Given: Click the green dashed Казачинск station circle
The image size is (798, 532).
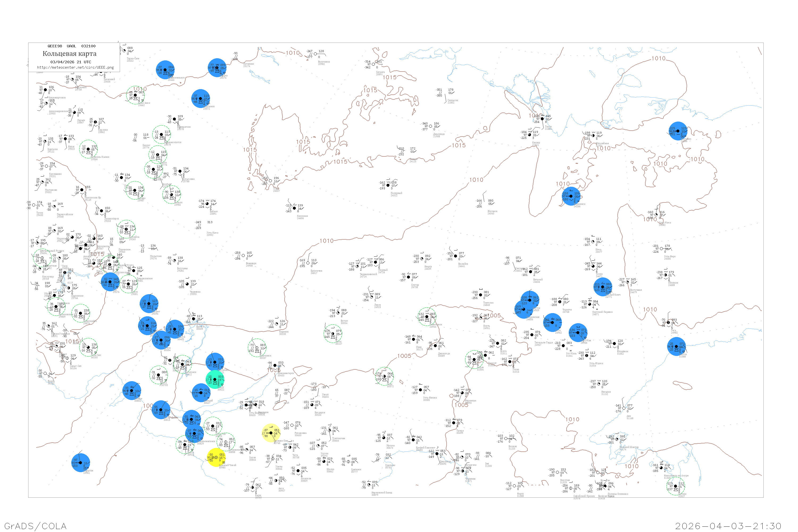Looking at the screenshot, I should (257, 348).
